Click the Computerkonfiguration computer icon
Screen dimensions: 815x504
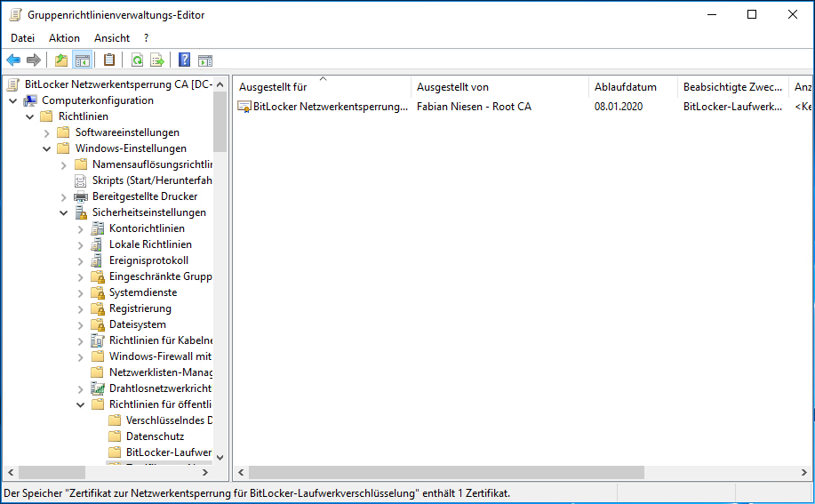click(30, 100)
